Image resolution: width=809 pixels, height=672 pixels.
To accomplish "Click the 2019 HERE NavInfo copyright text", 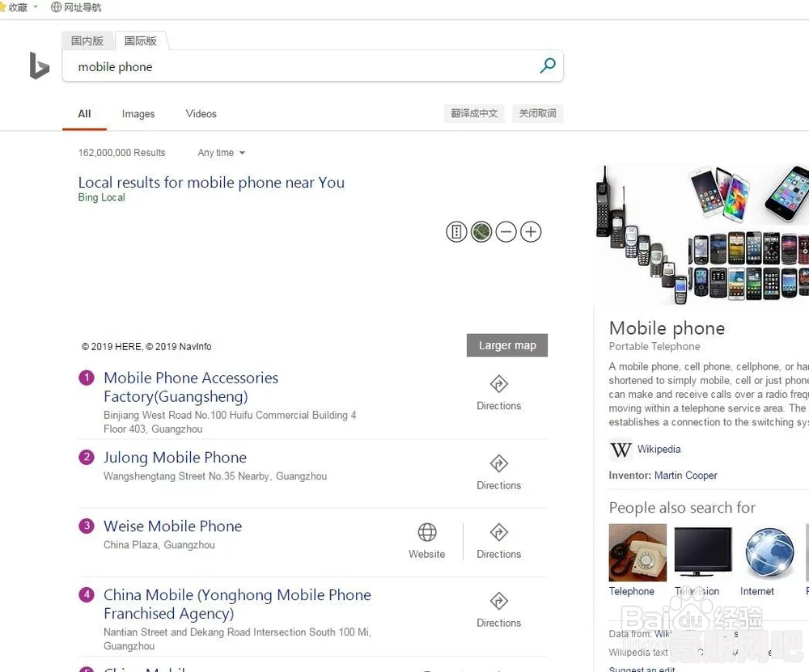I will tap(146, 347).
